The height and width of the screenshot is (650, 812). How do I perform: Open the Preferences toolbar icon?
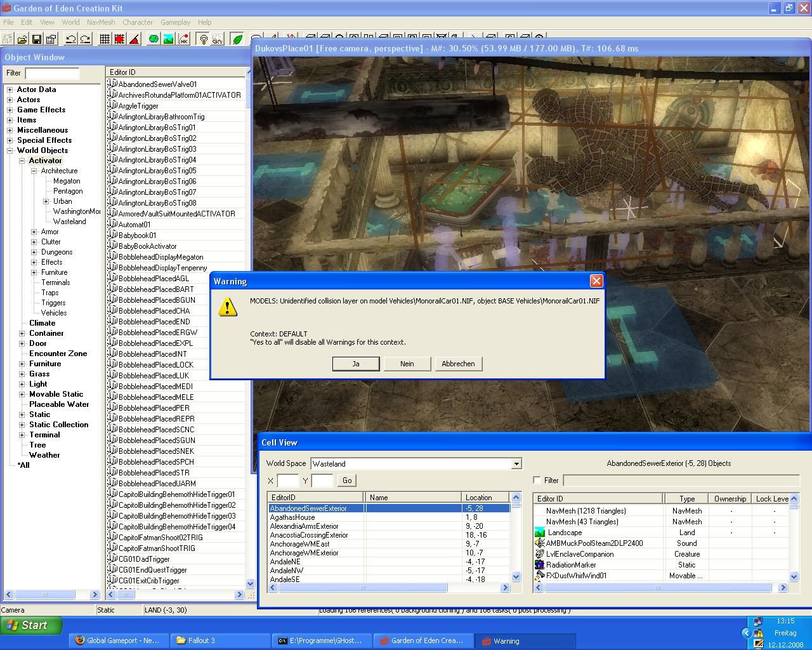click(51, 39)
